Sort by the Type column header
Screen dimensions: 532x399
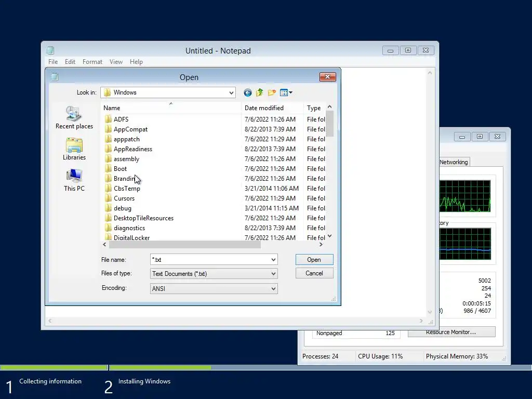(x=315, y=108)
